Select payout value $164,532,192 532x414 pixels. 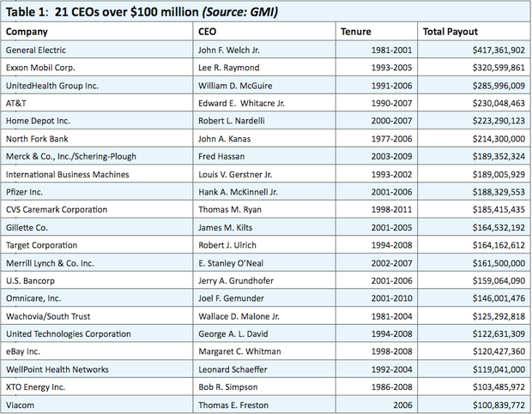click(x=499, y=228)
